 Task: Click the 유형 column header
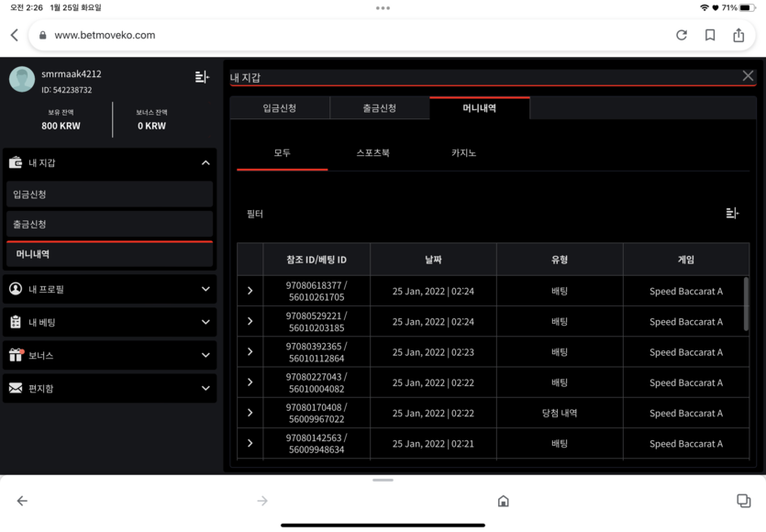tap(560, 260)
